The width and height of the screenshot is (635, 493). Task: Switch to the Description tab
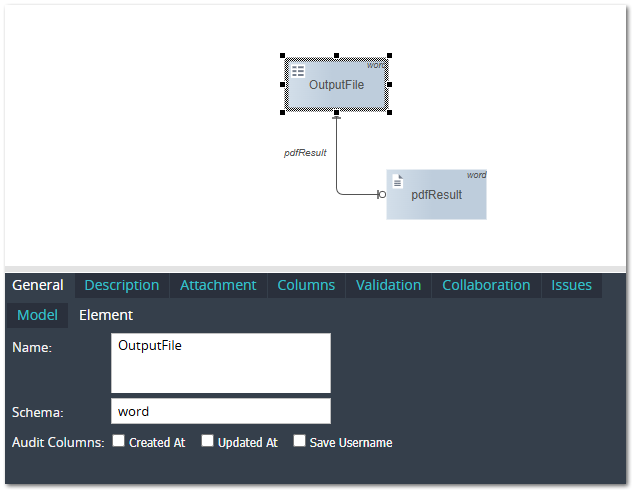coord(121,285)
